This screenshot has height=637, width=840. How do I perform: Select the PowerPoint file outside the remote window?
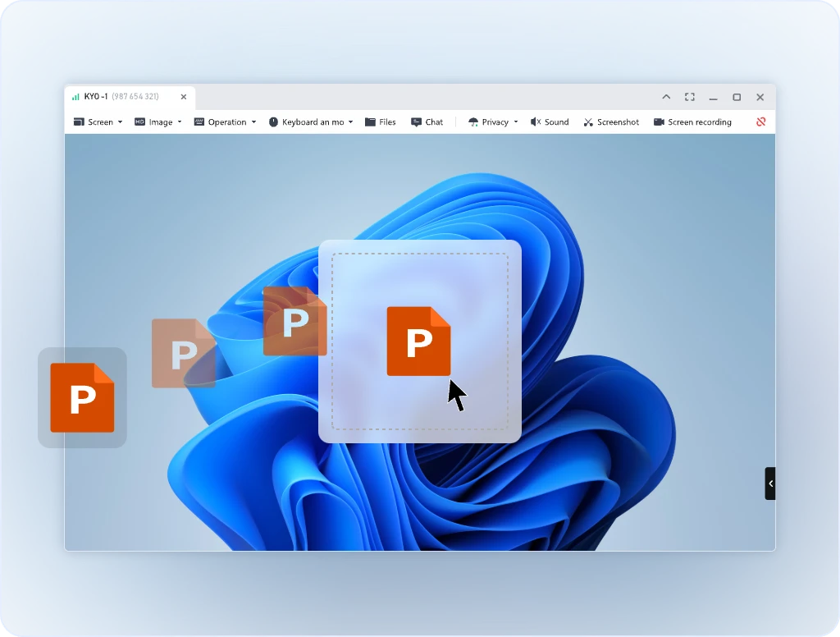point(82,397)
